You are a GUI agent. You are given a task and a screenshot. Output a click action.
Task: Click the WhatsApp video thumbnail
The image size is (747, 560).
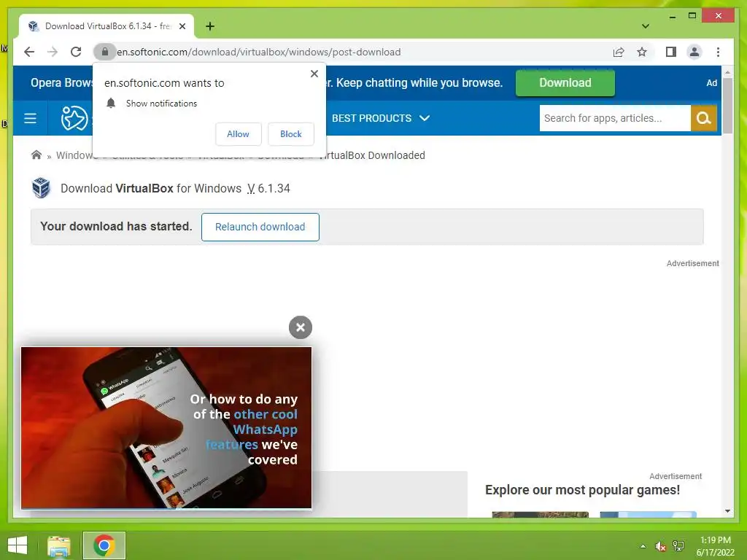(x=166, y=427)
